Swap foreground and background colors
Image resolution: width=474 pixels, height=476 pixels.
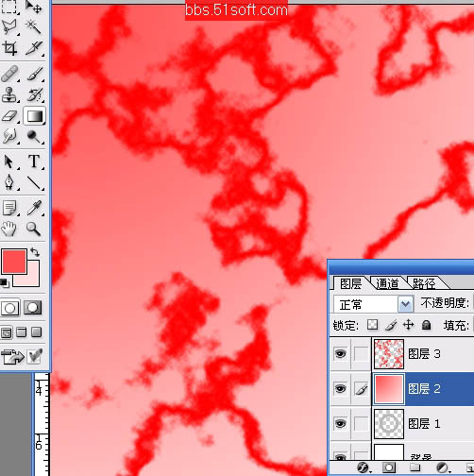(35, 252)
